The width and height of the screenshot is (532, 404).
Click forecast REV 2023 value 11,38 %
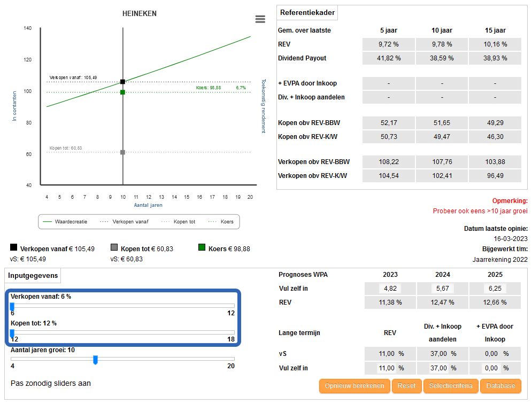(390, 302)
